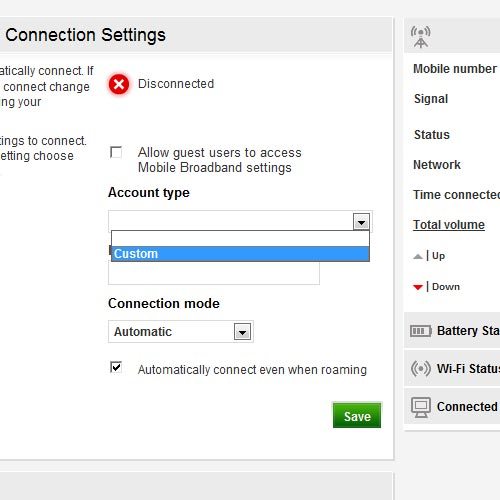Screen dimensions: 500x500
Task: Expand the Connection mode Automatic dropdown
Action: (x=242, y=332)
